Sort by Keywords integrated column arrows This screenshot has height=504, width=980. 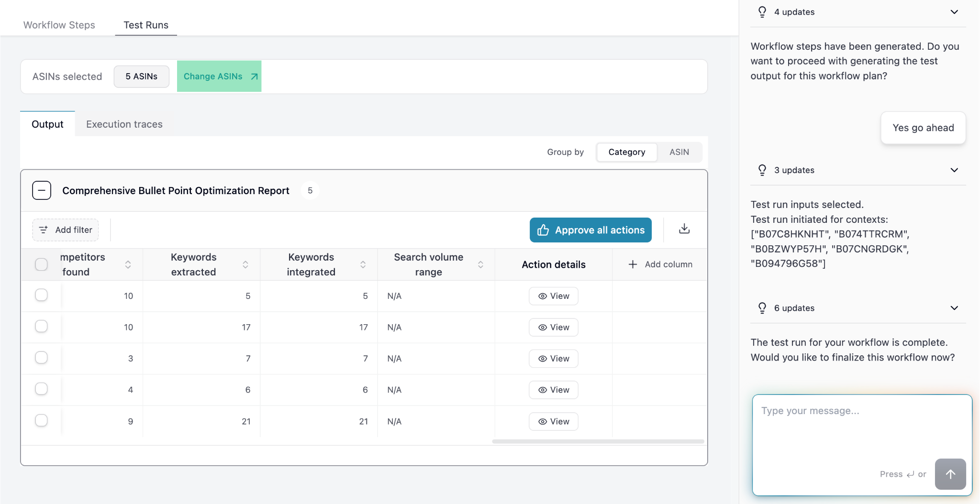363,264
